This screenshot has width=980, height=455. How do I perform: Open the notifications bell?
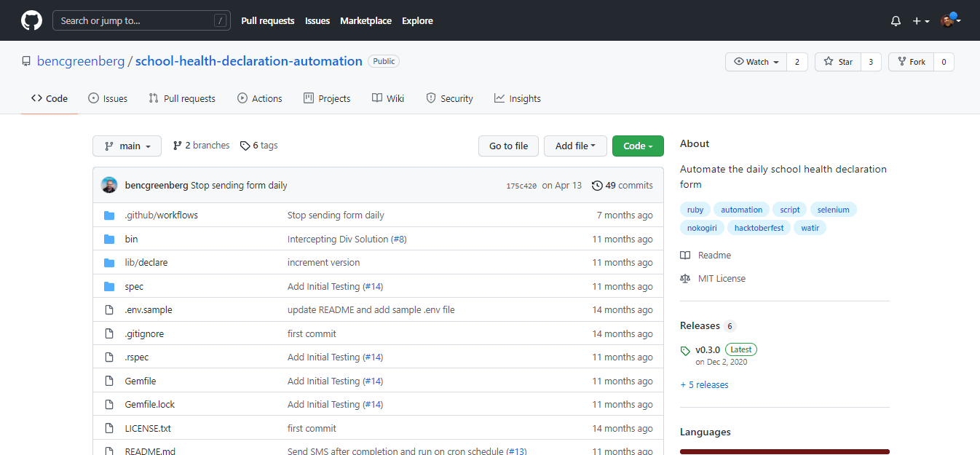896,21
